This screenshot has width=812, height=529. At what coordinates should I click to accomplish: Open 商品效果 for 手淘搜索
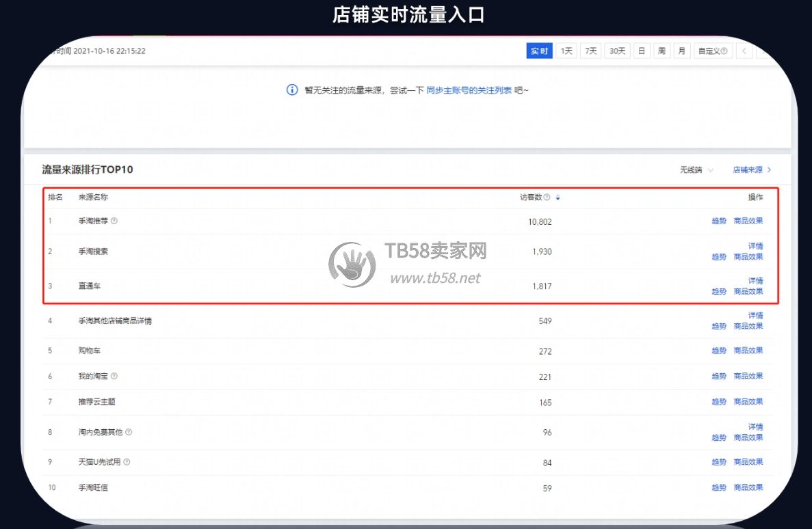coord(748,257)
